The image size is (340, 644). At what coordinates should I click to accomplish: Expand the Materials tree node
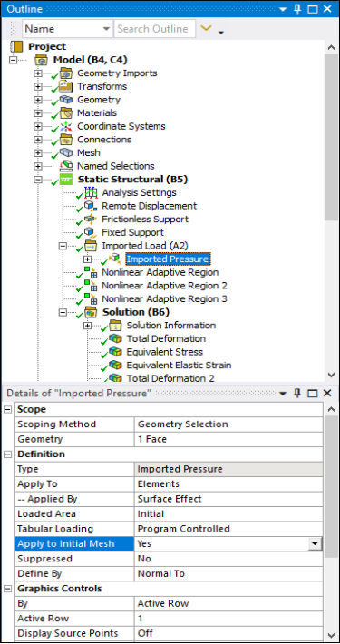pyautogui.click(x=38, y=113)
